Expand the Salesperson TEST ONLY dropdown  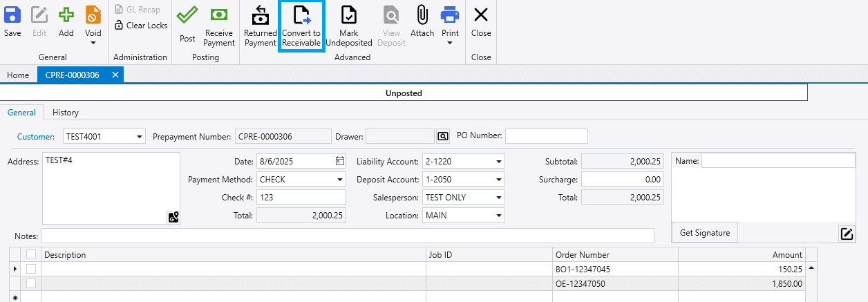pyautogui.click(x=499, y=197)
